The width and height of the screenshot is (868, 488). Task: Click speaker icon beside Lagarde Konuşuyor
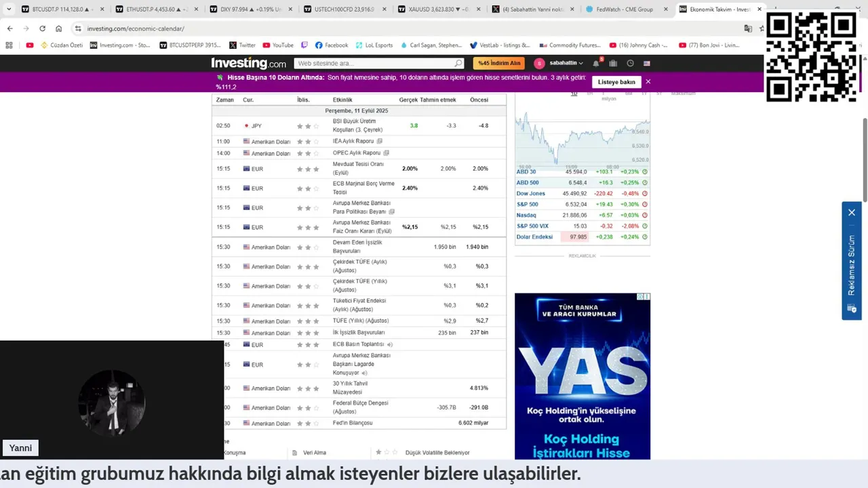364,373
